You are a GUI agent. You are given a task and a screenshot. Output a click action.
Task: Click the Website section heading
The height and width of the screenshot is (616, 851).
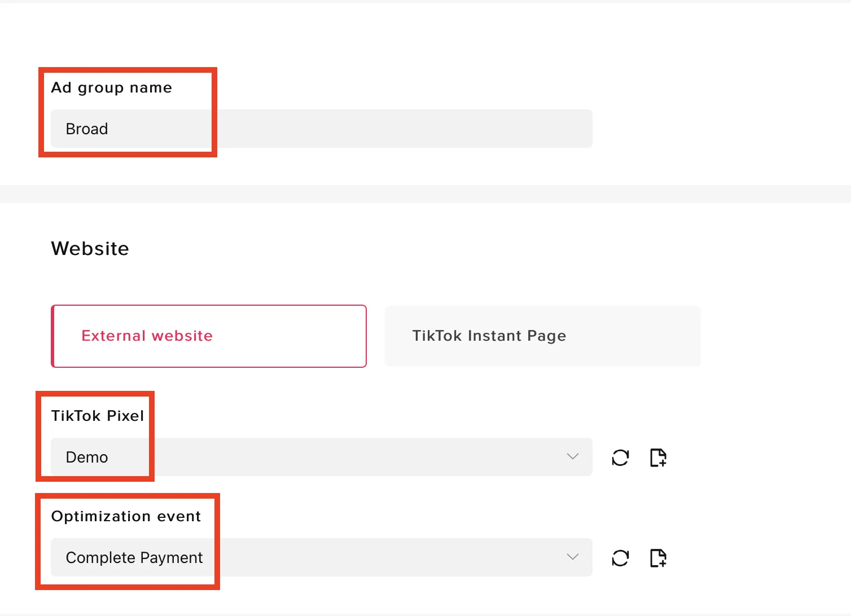(90, 249)
